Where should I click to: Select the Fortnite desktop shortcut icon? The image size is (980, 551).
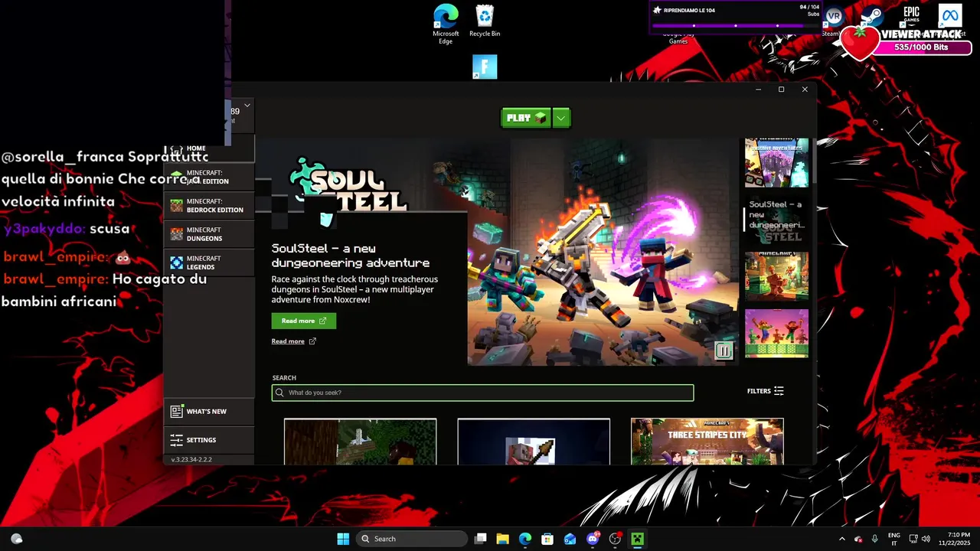pyautogui.click(x=485, y=67)
